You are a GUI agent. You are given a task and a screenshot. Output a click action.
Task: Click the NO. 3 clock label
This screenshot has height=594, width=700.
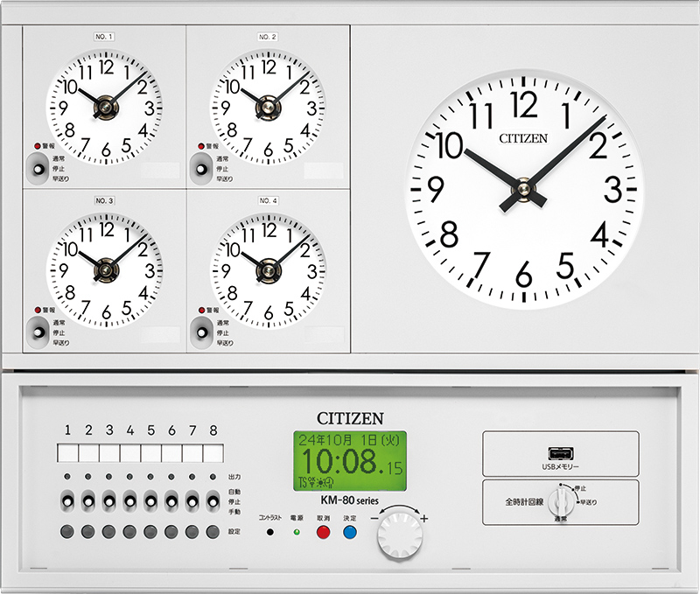104,201
